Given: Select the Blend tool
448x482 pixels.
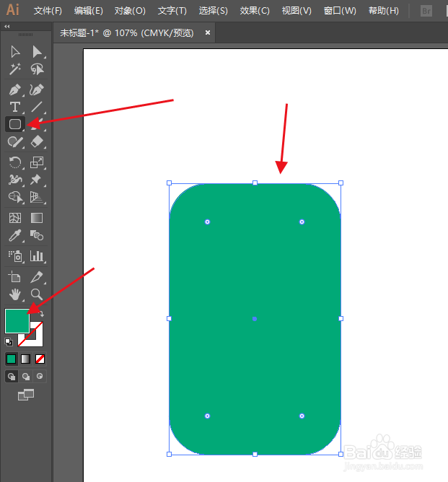Looking at the screenshot, I should pyautogui.click(x=37, y=235).
